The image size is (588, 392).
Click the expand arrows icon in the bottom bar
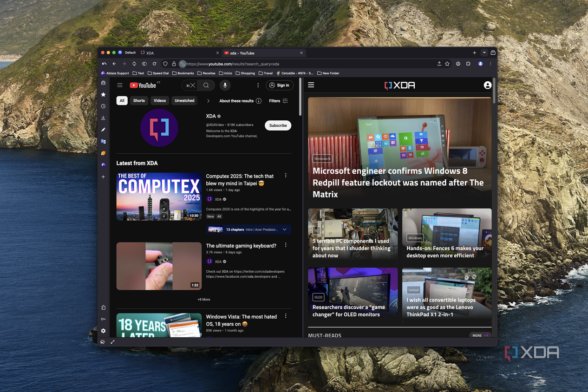112,342
